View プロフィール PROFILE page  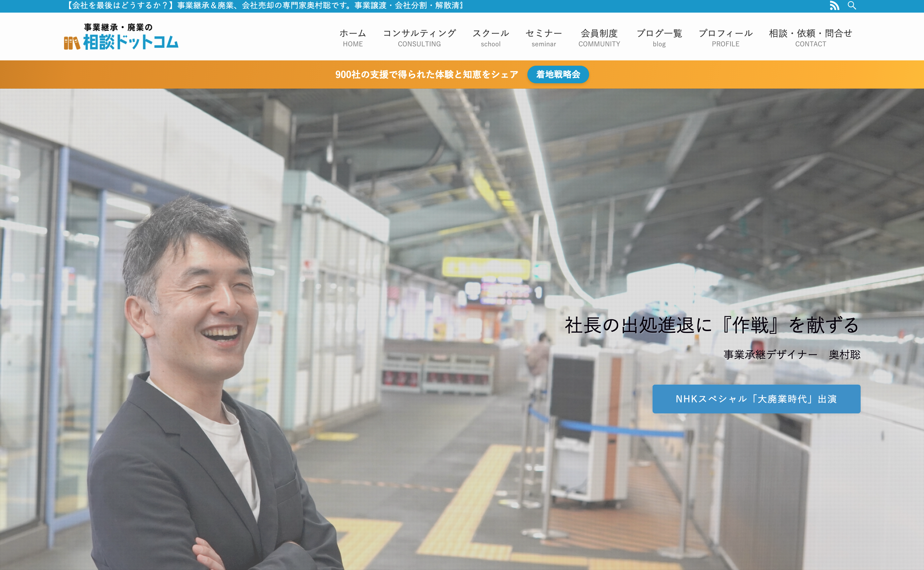725,38
